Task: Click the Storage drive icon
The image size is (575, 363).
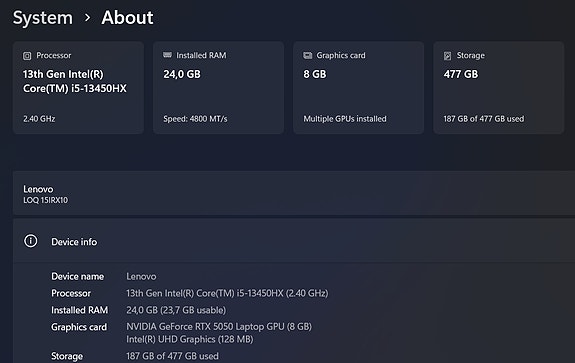Action: click(447, 56)
